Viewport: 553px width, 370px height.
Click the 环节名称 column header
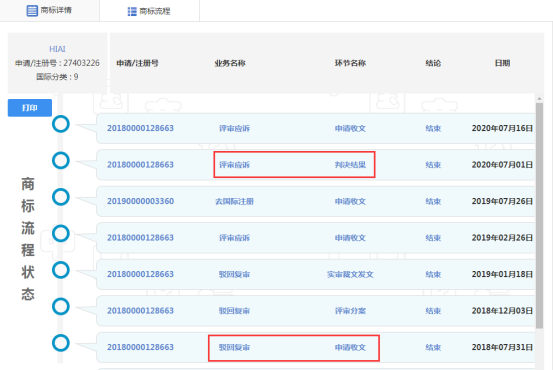(x=350, y=63)
